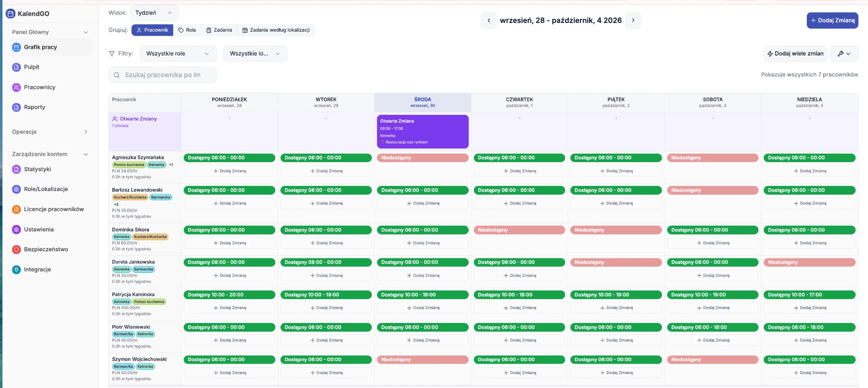Click the Dodaj Zmianę button

tap(832, 20)
